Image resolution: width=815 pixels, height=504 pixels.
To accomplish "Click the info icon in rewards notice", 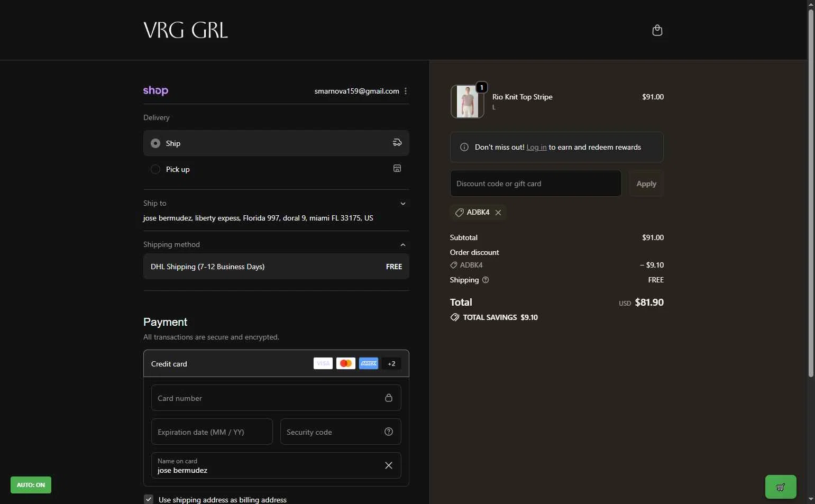I will 464,147.
